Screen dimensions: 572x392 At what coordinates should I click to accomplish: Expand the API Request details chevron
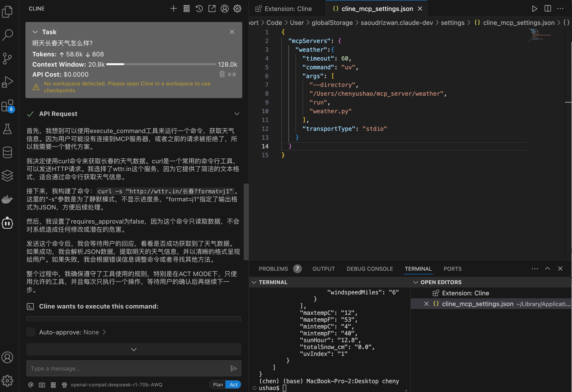[237, 113]
